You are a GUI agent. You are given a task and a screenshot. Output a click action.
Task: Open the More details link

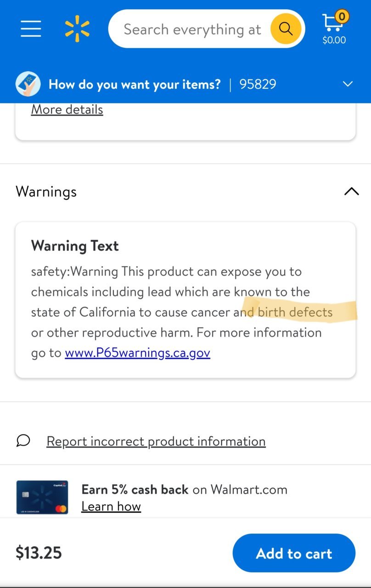tap(67, 109)
